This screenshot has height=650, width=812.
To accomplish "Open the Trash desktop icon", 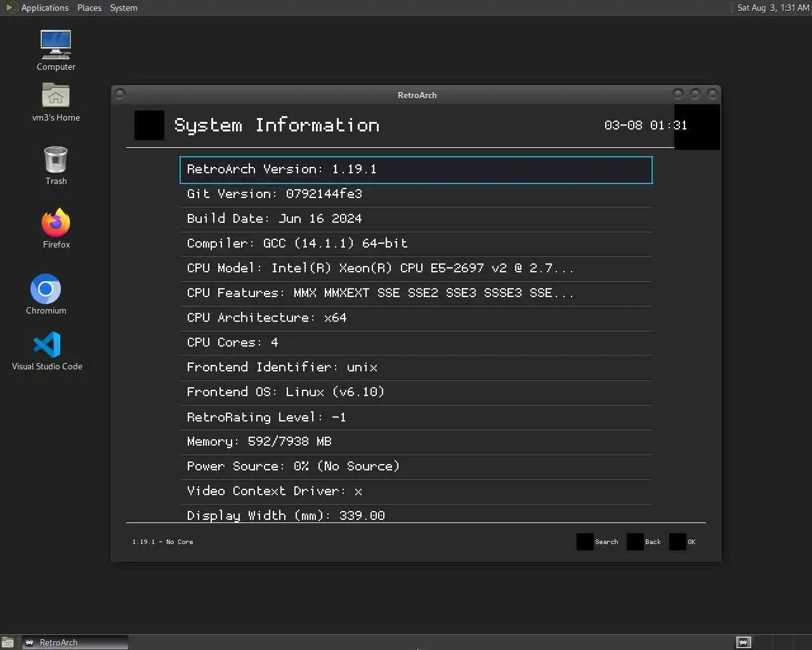I will (56, 165).
